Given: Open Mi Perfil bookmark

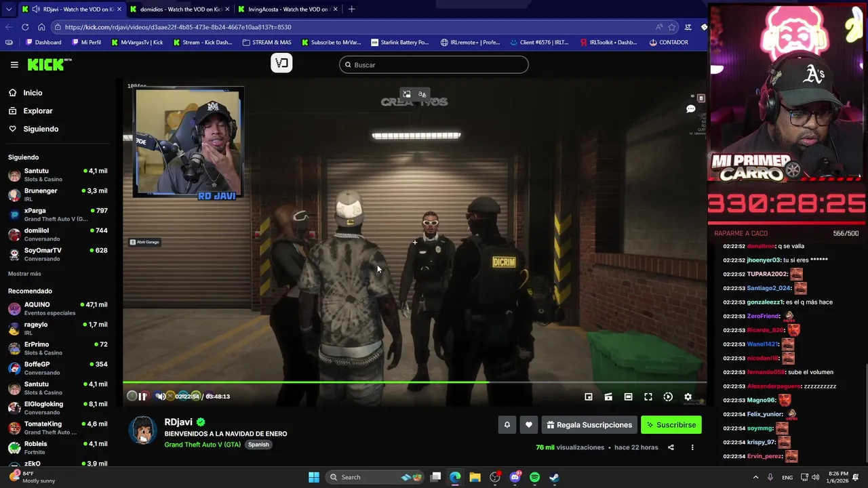Looking at the screenshot, I should coord(85,42).
